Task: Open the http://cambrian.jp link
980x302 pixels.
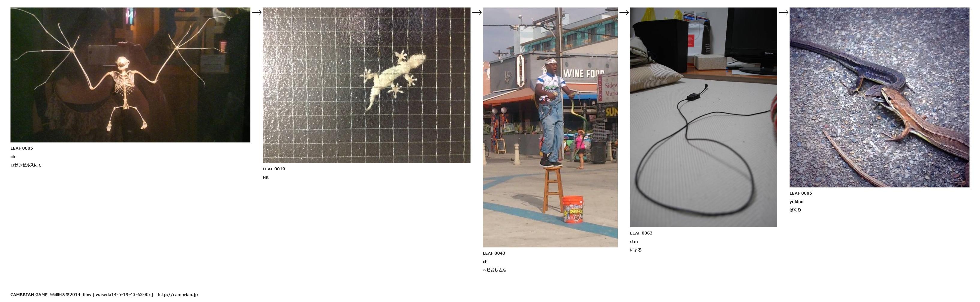Action: point(178,295)
